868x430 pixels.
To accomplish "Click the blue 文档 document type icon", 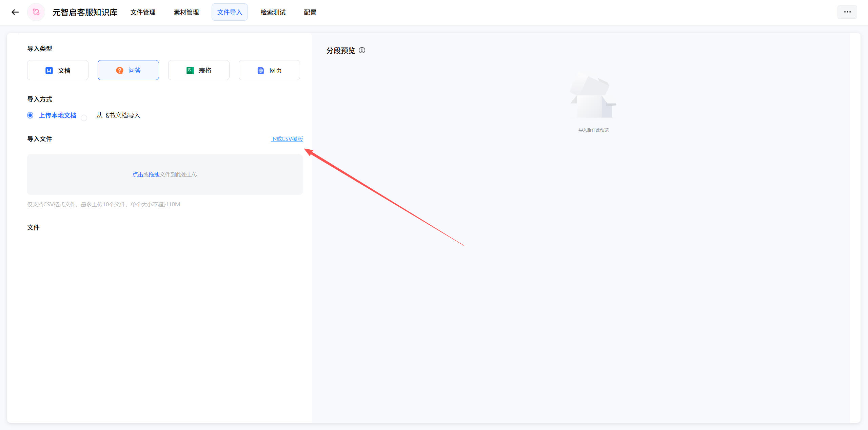I will 49,70.
